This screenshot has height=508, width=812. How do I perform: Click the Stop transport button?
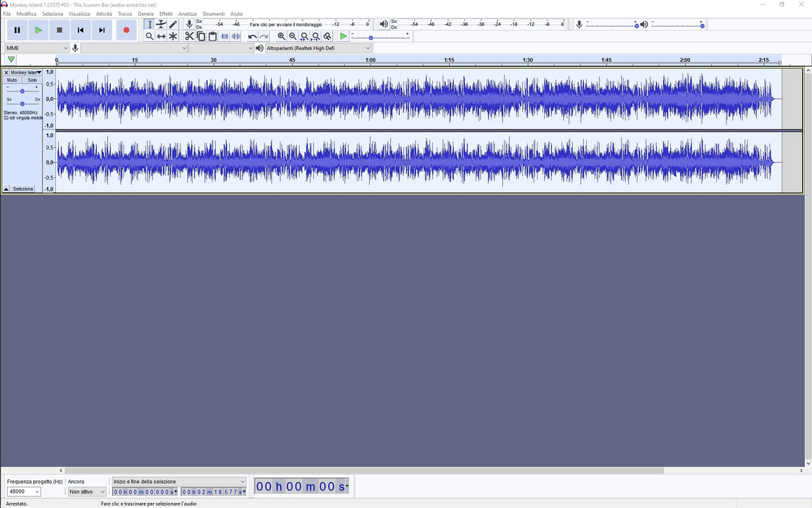tap(60, 30)
